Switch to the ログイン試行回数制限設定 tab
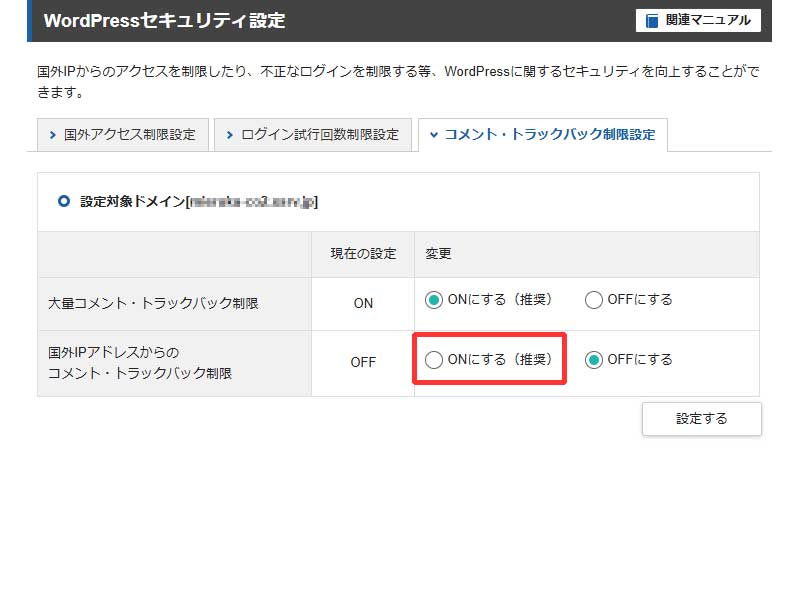The height and width of the screenshot is (600, 800). point(313,135)
